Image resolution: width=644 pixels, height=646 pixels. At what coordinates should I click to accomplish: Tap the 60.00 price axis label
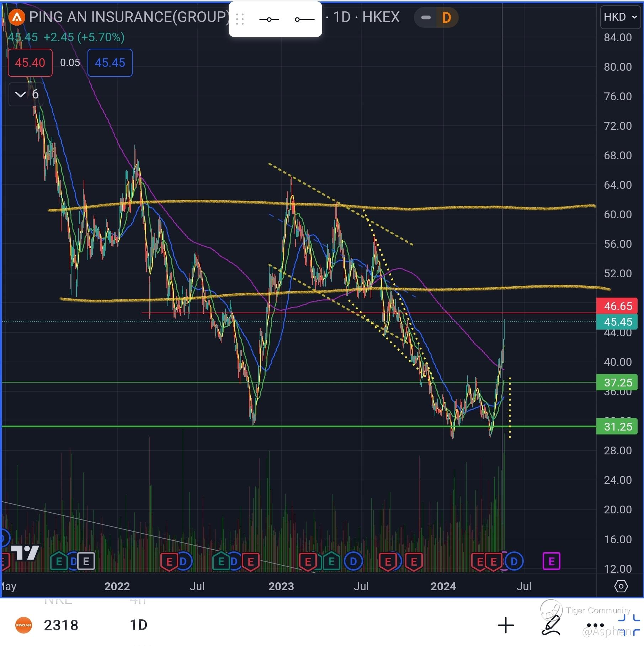(618, 214)
